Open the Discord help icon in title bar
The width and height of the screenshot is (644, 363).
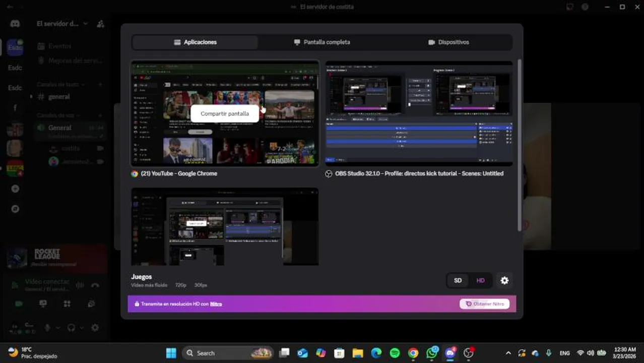coord(585,7)
